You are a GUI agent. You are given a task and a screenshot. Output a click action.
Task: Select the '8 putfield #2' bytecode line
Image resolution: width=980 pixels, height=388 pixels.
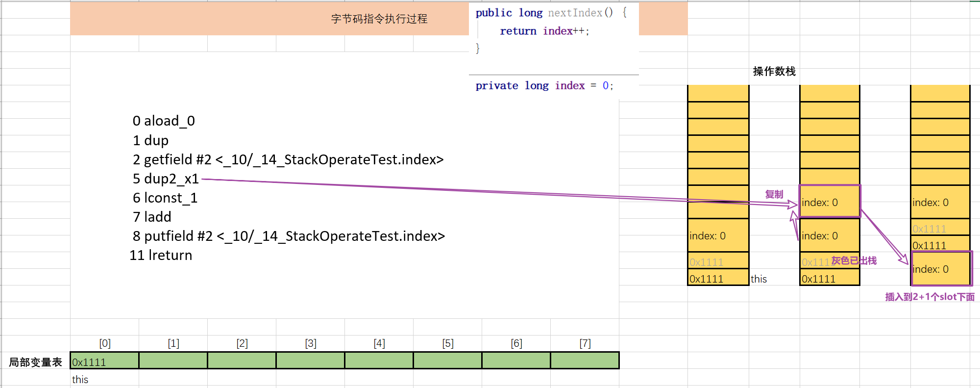289,236
